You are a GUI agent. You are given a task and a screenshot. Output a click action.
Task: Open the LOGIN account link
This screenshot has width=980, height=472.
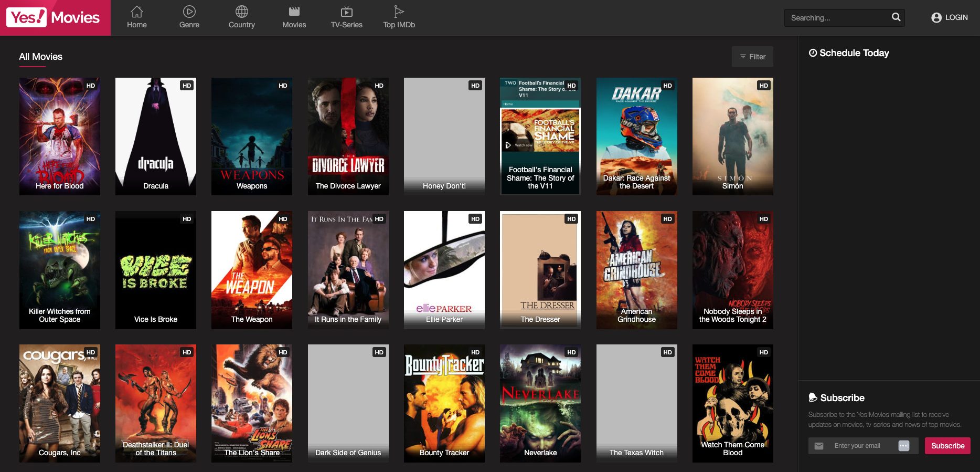point(950,17)
